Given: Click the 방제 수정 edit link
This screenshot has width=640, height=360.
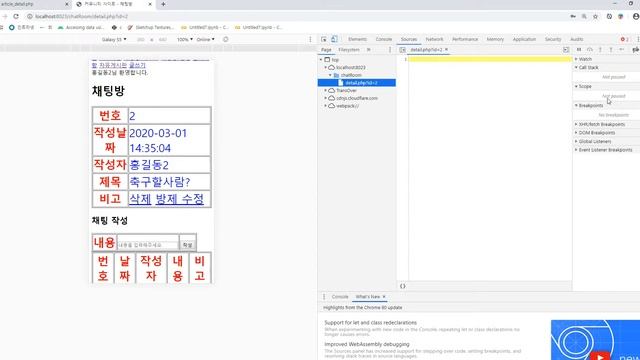Looking at the screenshot, I should click(x=180, y=199).
